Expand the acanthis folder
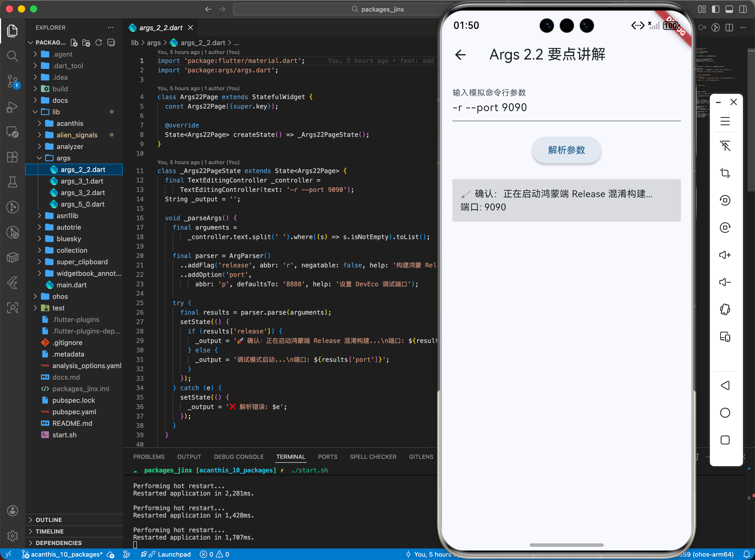 click(x=70, y=123)
